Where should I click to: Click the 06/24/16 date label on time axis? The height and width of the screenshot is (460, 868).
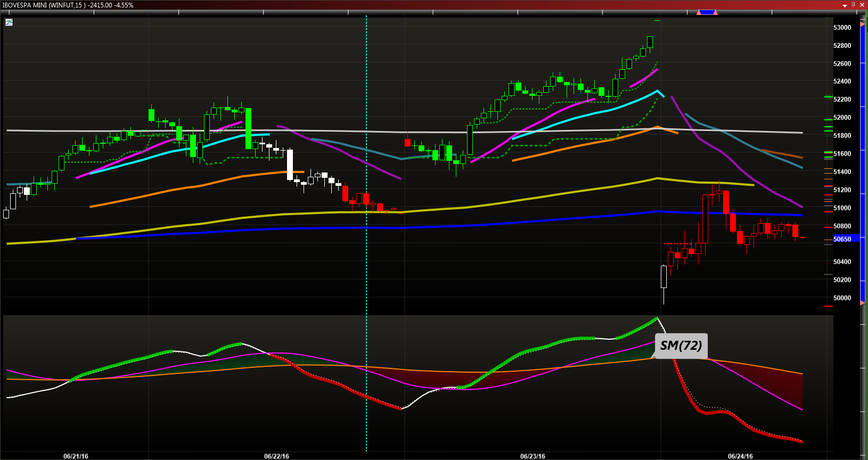(x=740, y=456)
